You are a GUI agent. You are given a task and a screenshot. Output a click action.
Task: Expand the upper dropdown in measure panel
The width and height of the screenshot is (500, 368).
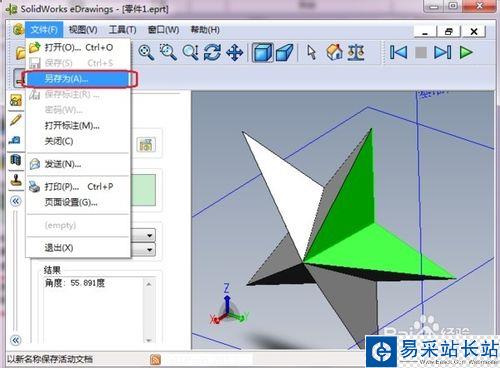[x=150, y=235]
